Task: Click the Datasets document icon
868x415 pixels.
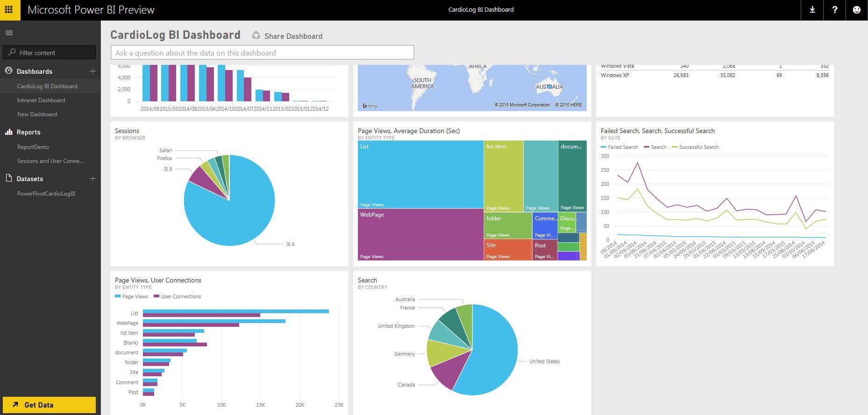Action: click(8, 178)
